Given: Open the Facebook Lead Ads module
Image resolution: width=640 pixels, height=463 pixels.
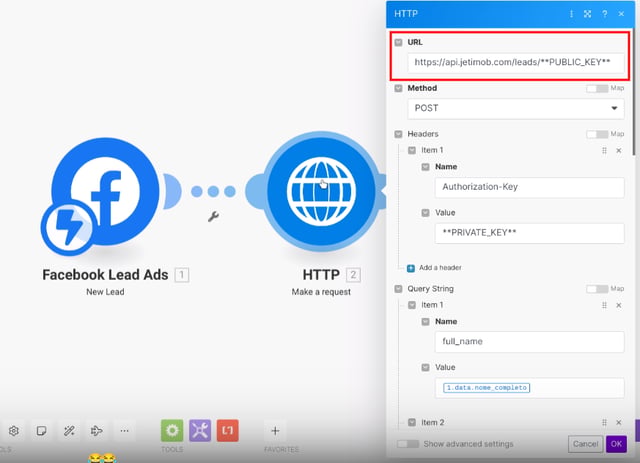Looking at the screenshot, I should tap(105, 191).
